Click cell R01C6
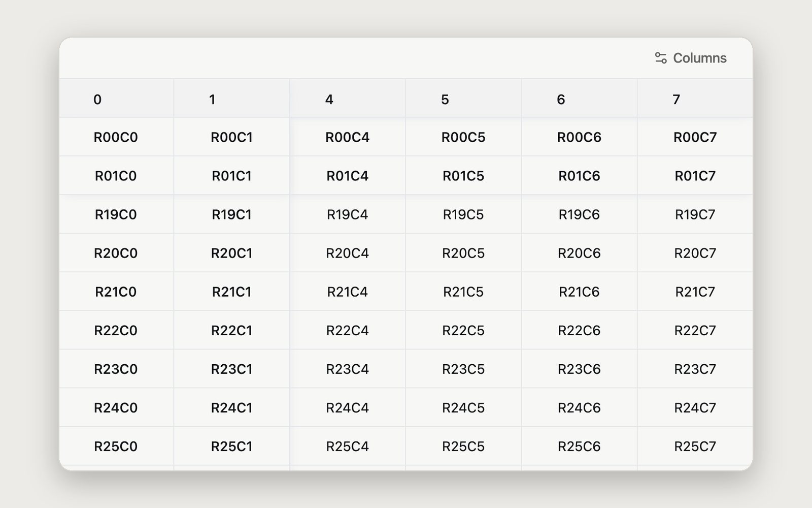 coord(579,176)
